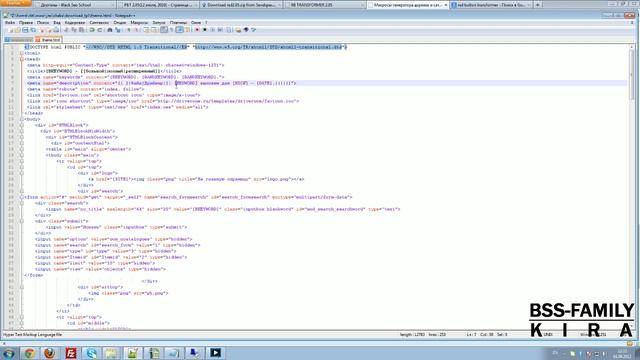Click the DOCTYPE line in the editor
The height and width of the screenshot is (360, 640).
(186, 47)
